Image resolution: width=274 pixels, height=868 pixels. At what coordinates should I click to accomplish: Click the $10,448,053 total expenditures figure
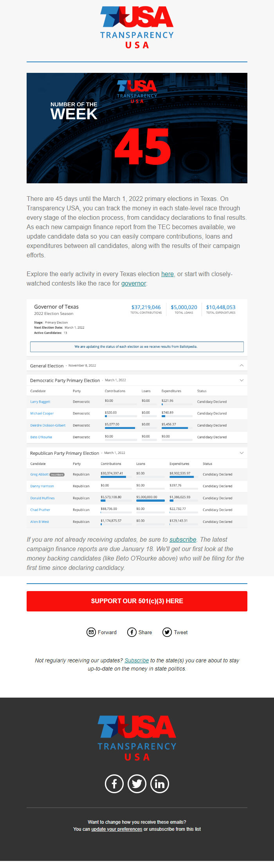coord(221,307)
